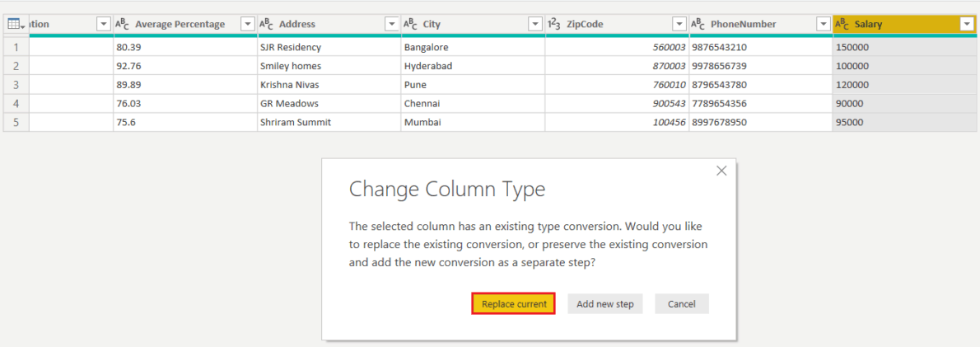Click the PhoneNumber column data type icon
980x347 pixels.
tap(698, 25)
